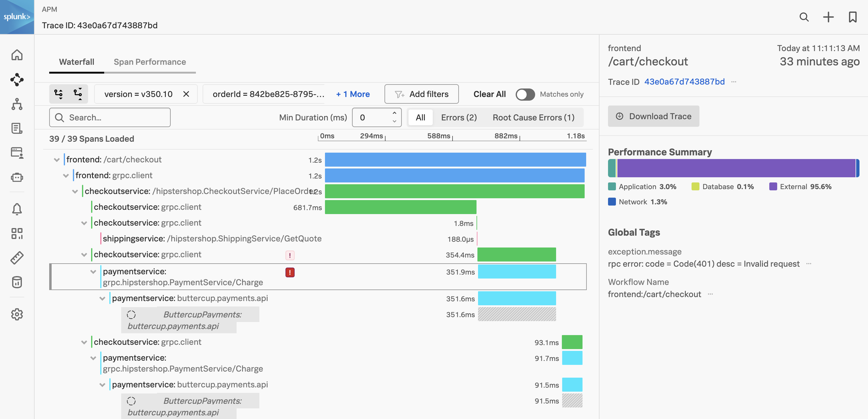Click the plus create icon in header
The height and width of the screenshot is (419, 868).
[828, 17]
